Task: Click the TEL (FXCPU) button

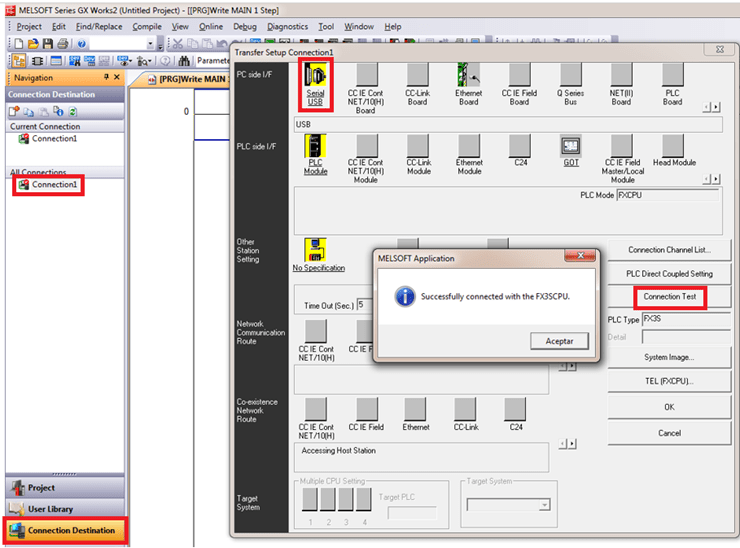Action: [x=669, y=381]
